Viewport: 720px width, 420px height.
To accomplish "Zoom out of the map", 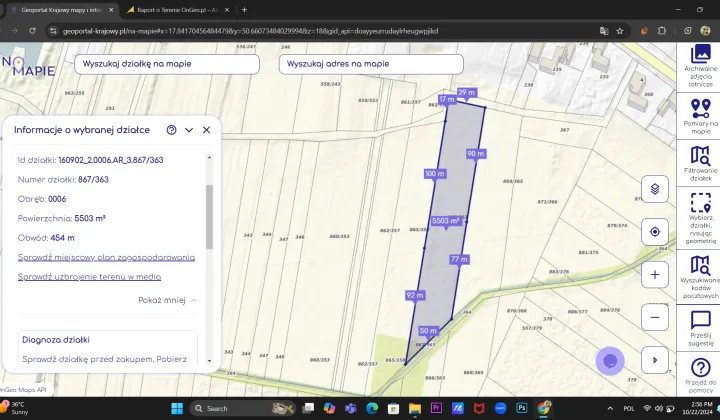I will coord(654,317).
